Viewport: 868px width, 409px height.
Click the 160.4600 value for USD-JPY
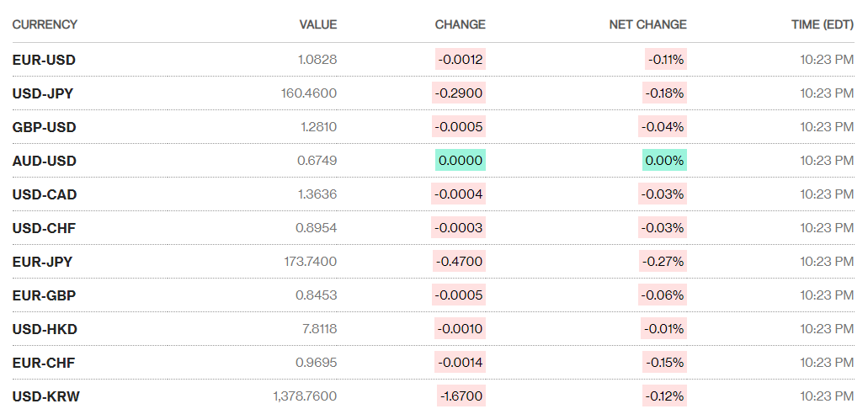[308, 93]
